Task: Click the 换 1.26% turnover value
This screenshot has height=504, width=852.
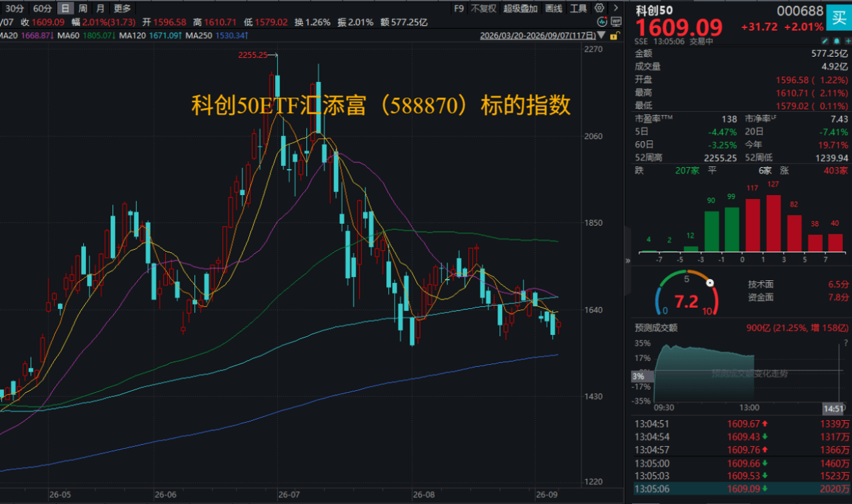Action: (x=313, y=22)
